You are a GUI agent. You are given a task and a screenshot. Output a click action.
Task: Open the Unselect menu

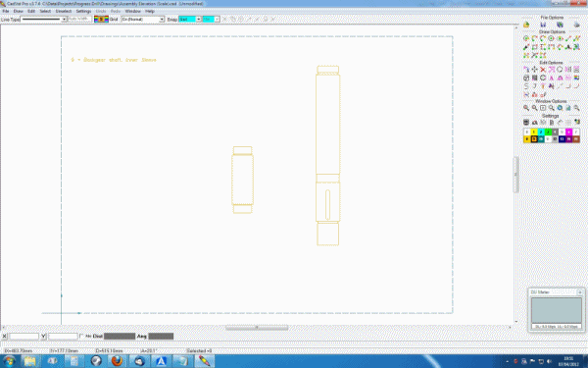pyautogui.click(x=64, y=11)
